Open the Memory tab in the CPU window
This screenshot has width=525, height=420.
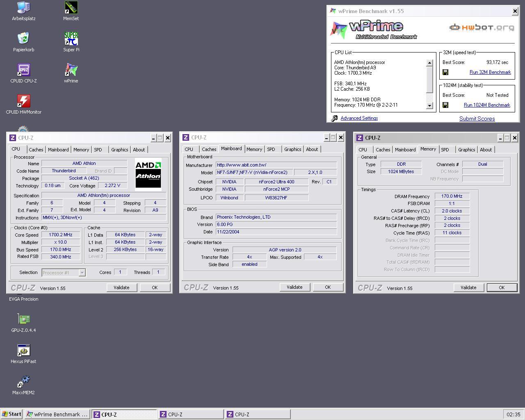[81, 150]
